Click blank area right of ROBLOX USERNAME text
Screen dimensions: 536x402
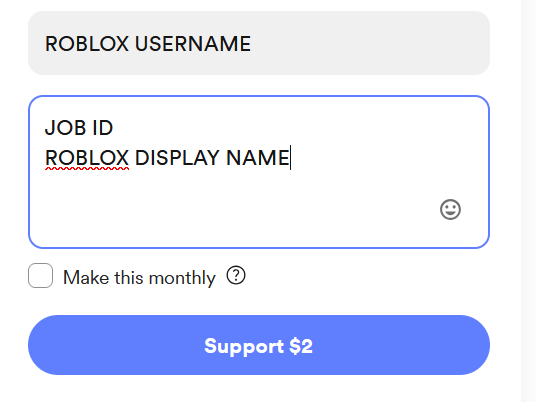click(369, 43)
